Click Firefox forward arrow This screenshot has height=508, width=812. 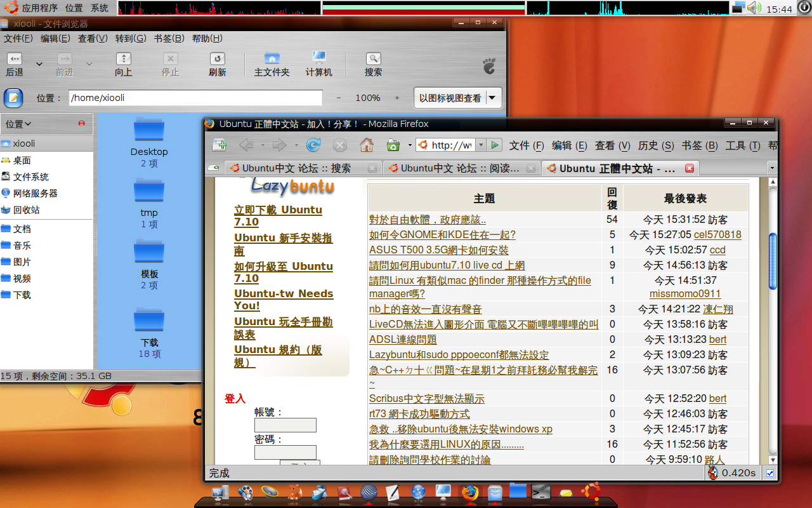click(278, 145)
